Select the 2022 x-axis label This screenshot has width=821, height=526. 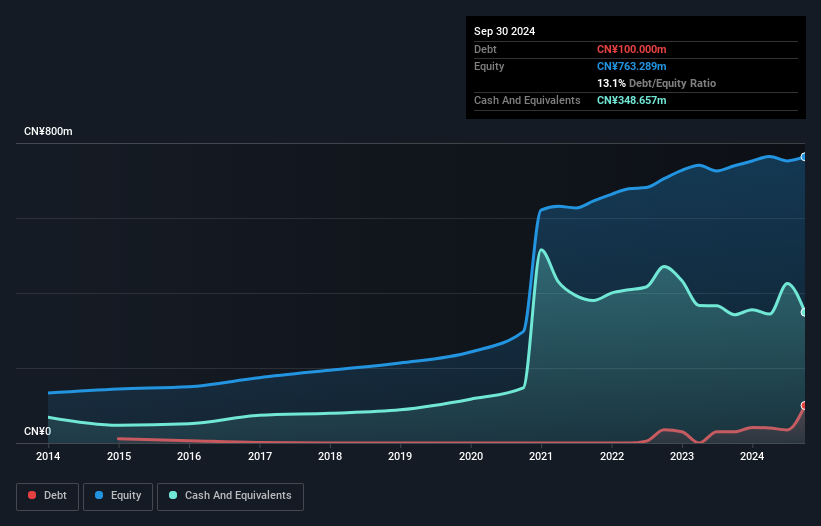tap(612, 456)
